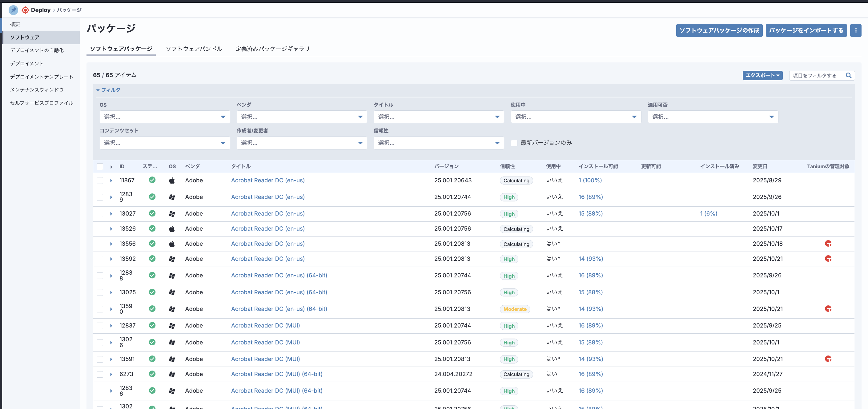Click Windows OS icon on row 13027

point(172,214)
